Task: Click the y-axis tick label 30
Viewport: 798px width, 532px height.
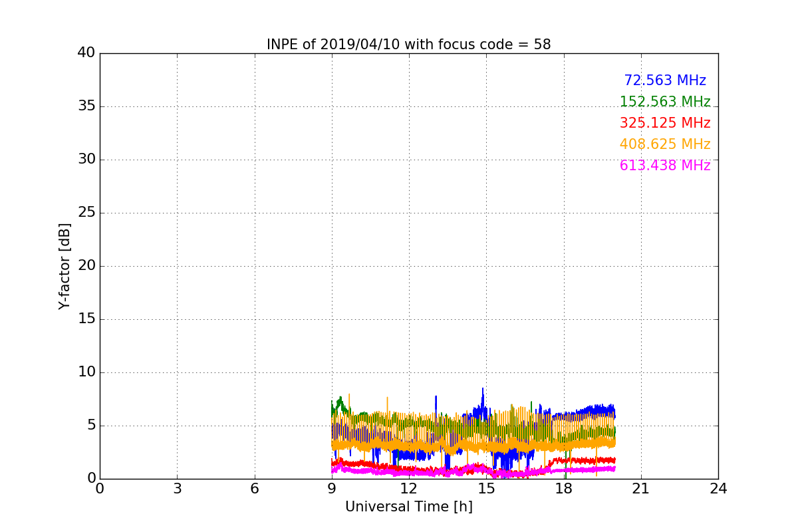Action: point(86,160)
